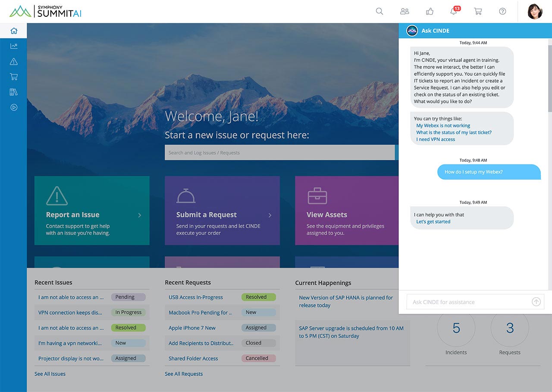Open request 'USB Access In-Progress'
Screen dimensions: 552x392
[196, 297]
